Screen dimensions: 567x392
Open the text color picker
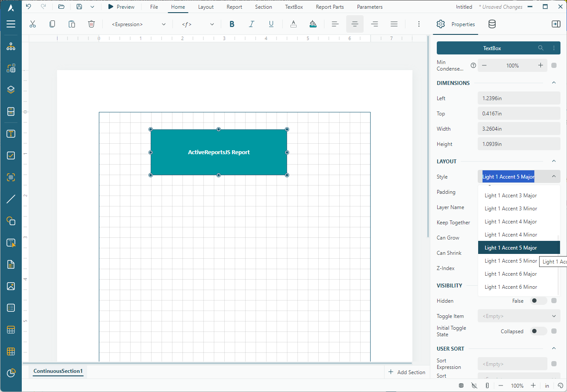click(294, 24)
